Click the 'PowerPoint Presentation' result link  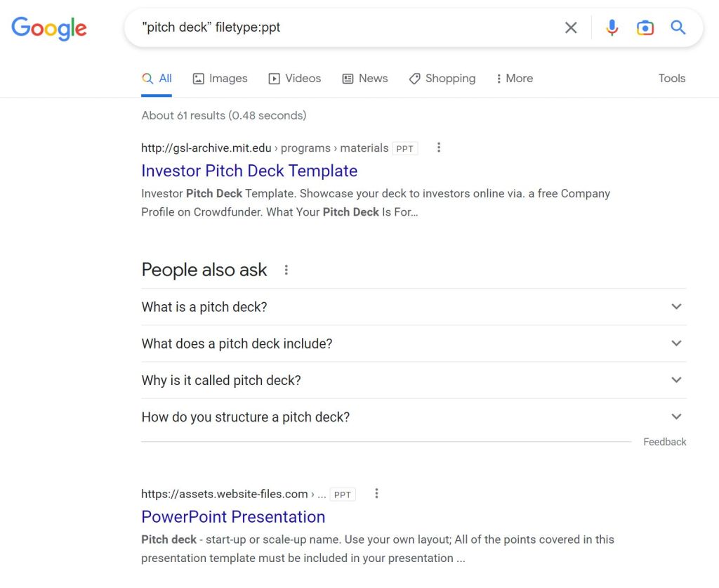[x=233, y=516]
